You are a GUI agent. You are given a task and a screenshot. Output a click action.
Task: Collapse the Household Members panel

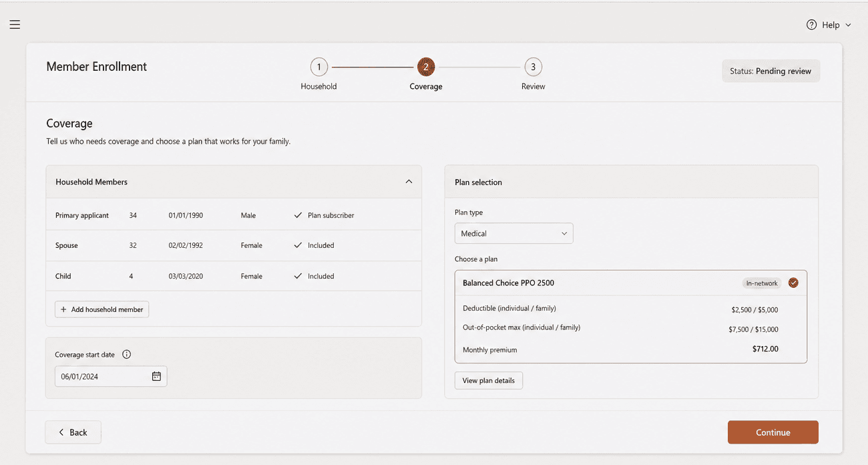(409, 182)
